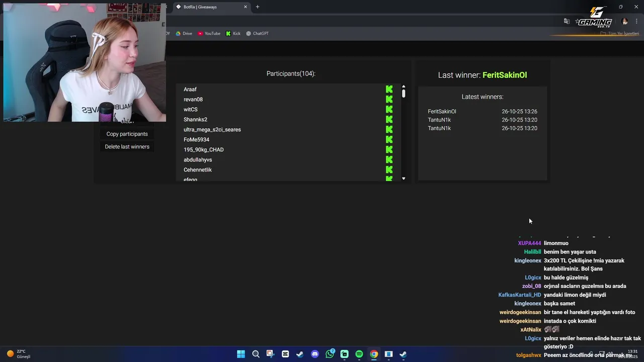The image size is (644, 362).
Task: Click FeritSakinOl in the latest winners list
Action: [x=442, y=111]
